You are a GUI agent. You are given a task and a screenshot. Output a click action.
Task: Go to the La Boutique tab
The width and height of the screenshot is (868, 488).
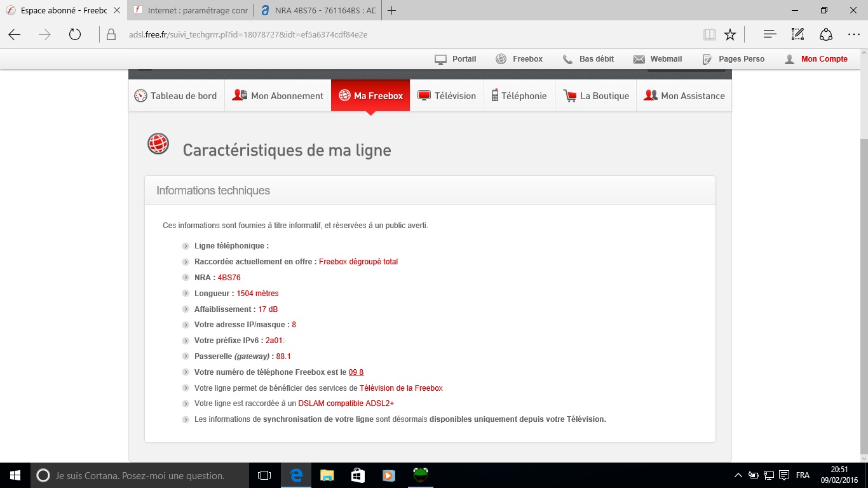(596, 96)
